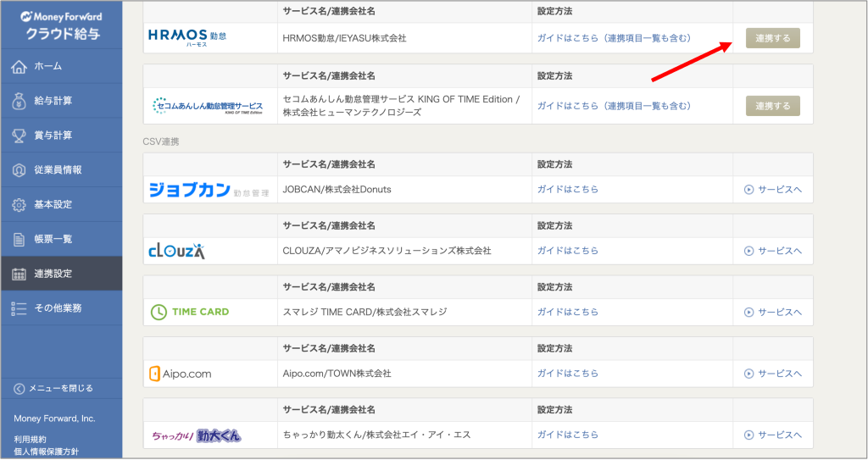Screen dimensions: 868x460
Task: Go to ちゃっかり勤太くん サービスへ link
Action: pyautogui.click(x=773, y=435)
